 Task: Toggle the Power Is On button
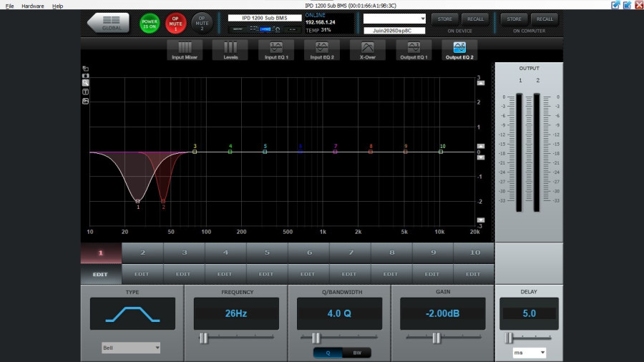click(150, 24)
